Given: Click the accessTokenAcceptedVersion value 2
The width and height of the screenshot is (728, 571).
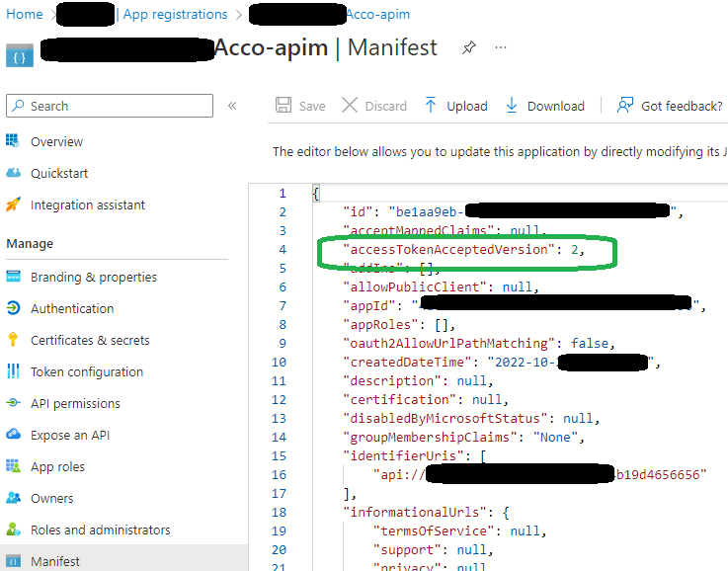Looking at the screenshot, I should click(x=575, y=249).
